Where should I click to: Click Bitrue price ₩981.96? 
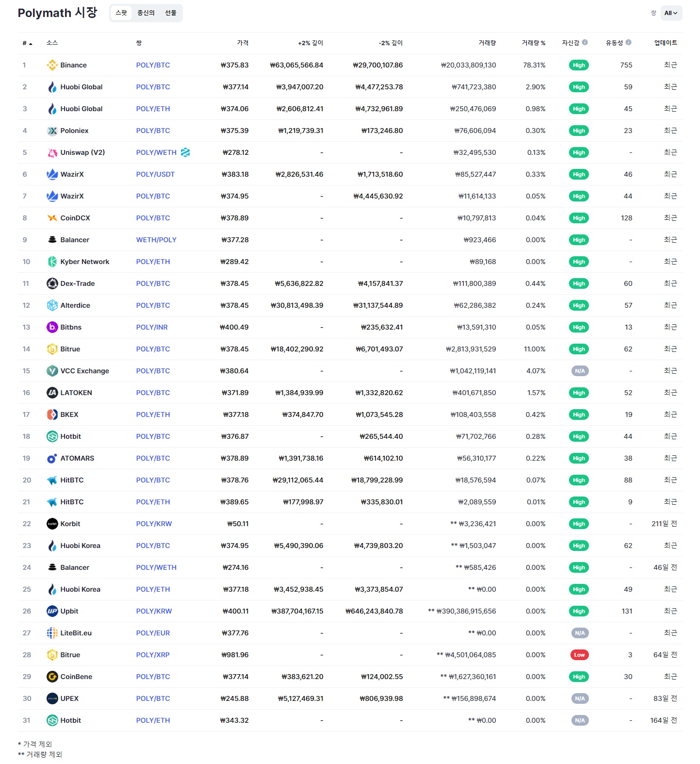tap(235, 655)
